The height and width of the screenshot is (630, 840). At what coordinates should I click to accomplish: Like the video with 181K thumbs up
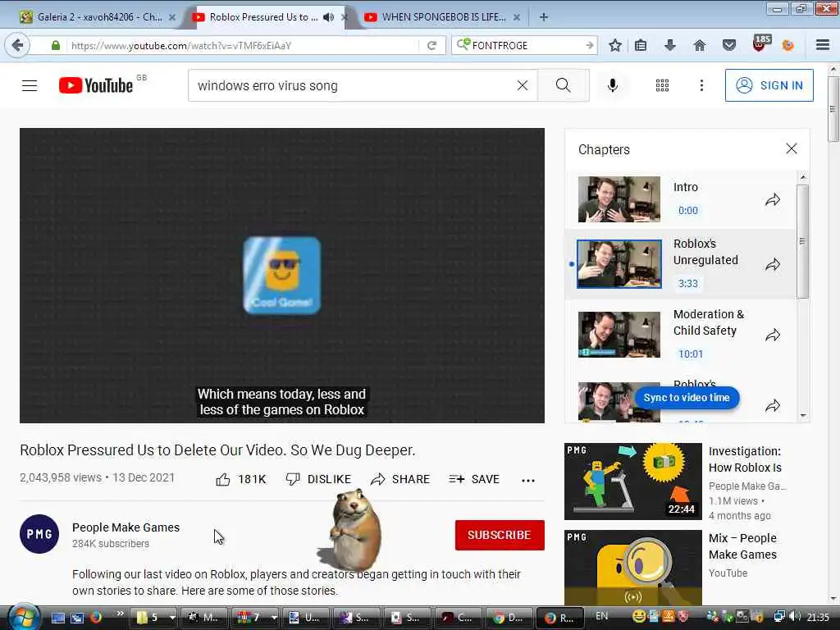pyautogui.click(x=240, y=479)
